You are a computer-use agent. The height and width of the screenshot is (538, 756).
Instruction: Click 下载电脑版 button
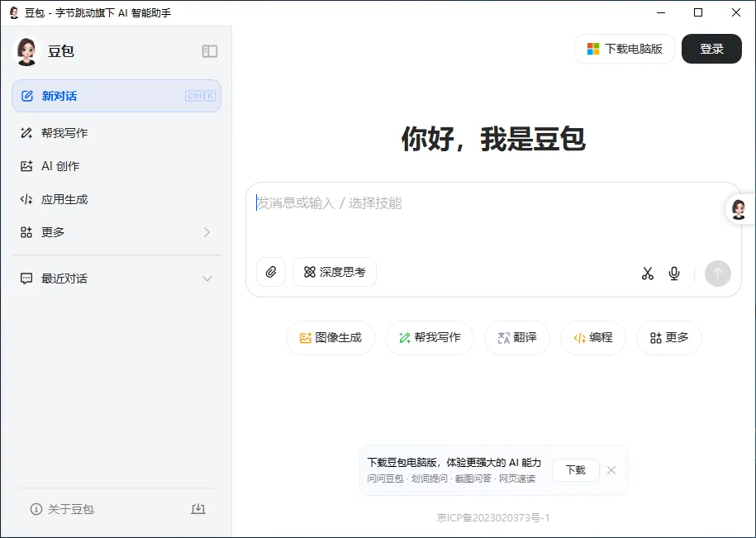(625, 49)
